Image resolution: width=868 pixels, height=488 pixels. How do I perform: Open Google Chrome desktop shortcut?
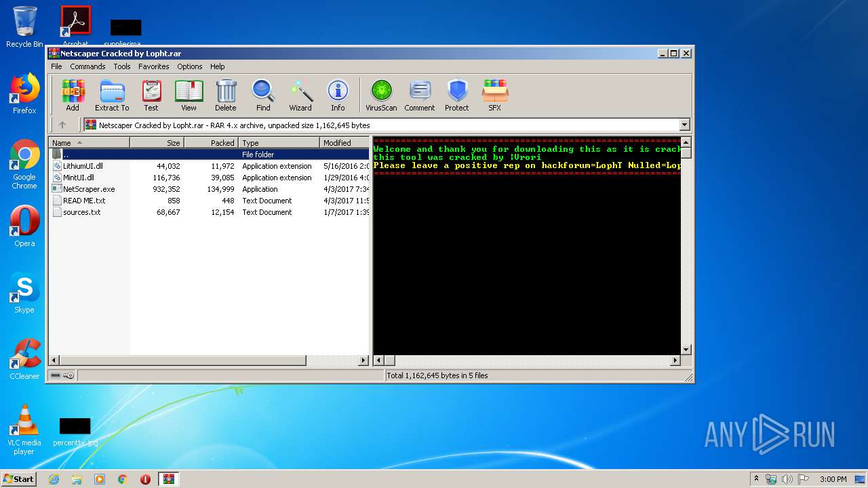24,165
